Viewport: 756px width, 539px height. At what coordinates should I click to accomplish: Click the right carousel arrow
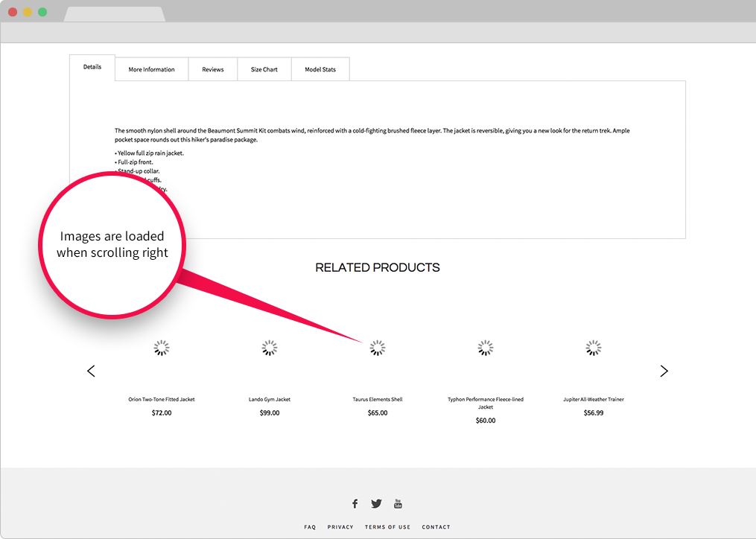click(x=664, y=371)
